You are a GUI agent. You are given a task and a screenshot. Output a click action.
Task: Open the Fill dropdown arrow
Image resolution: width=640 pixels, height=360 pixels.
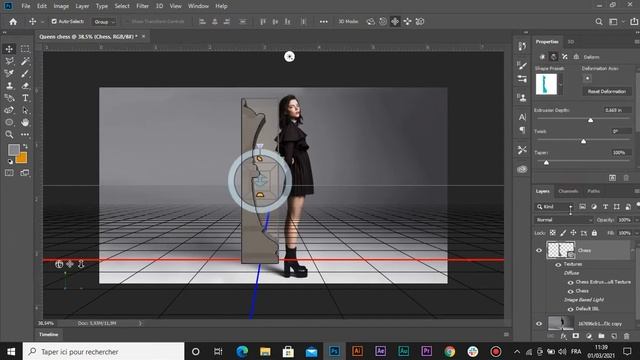(x=636, y=233)
